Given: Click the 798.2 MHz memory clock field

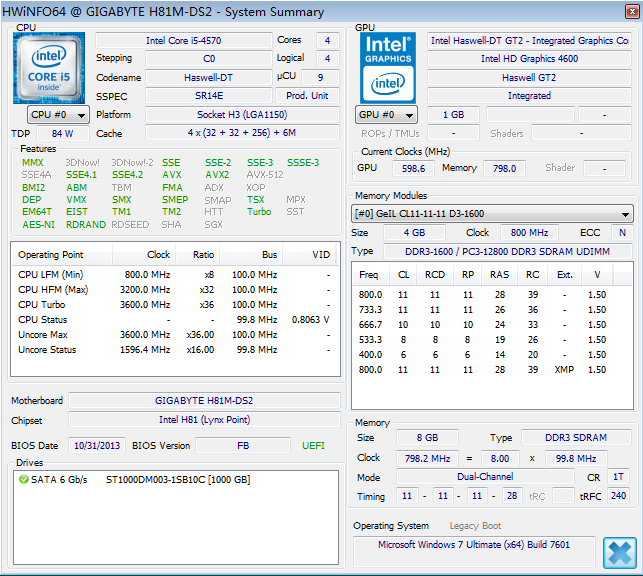Looking at the screenshot, I should [x=427, y=458].
